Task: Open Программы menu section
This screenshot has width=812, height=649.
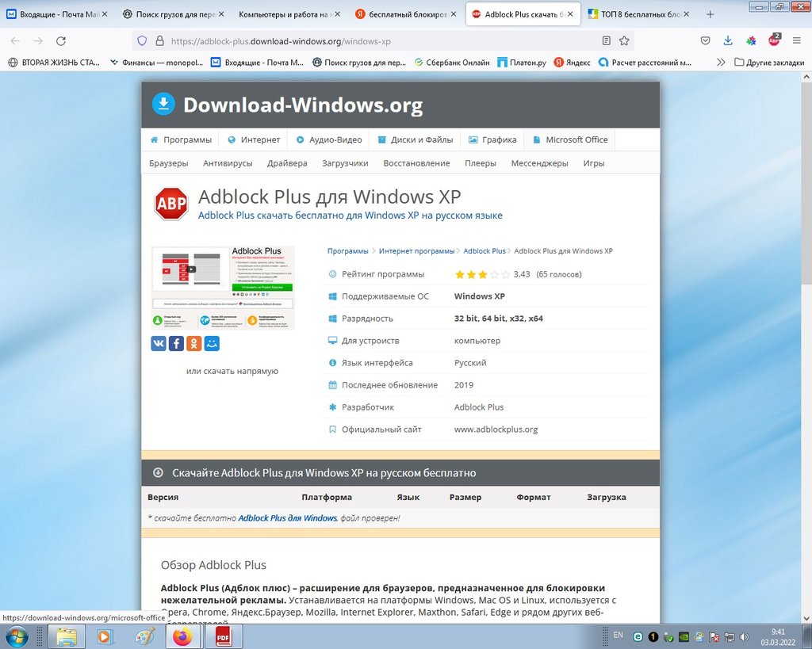Action: (x=180, y=139)
